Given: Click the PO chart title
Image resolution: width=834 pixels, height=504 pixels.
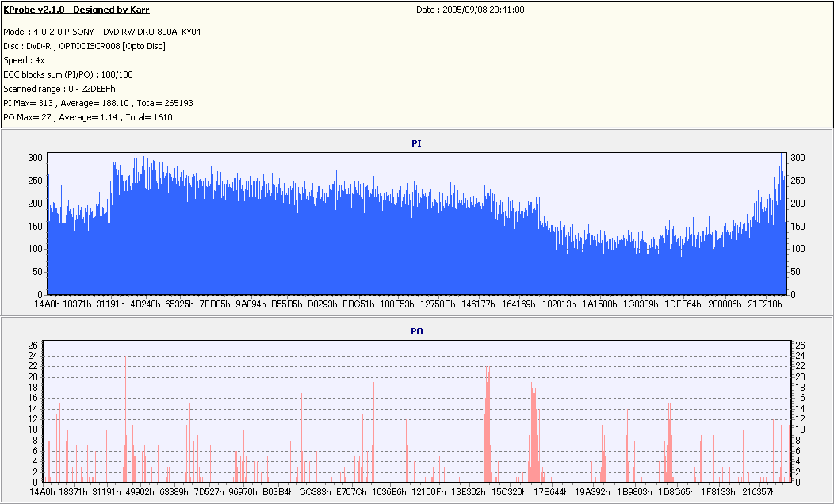Looking at the screenshot, I should (416, 331).
